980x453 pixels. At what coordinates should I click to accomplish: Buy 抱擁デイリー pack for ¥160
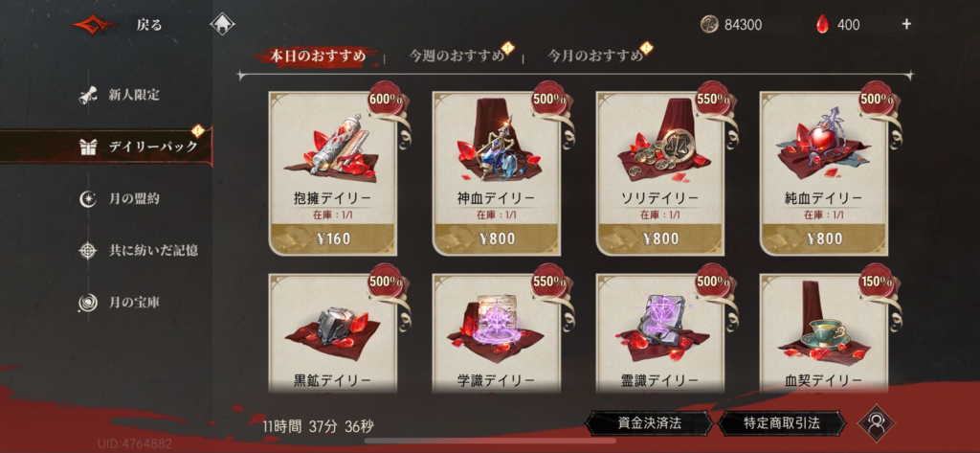click(x=332, y=238)
